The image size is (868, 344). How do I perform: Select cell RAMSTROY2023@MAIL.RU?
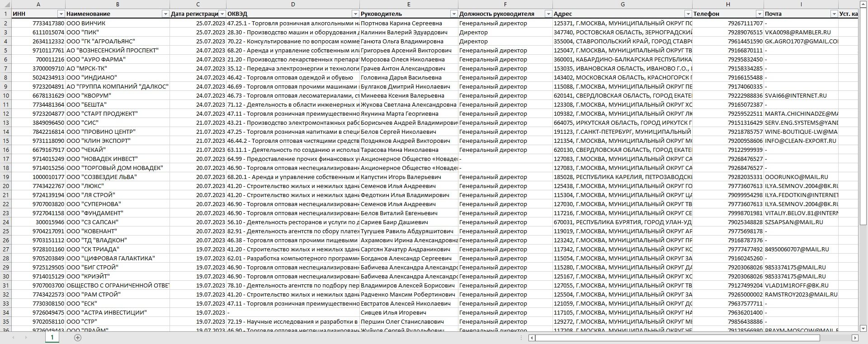pyautogui.click(x=801, y=294)
